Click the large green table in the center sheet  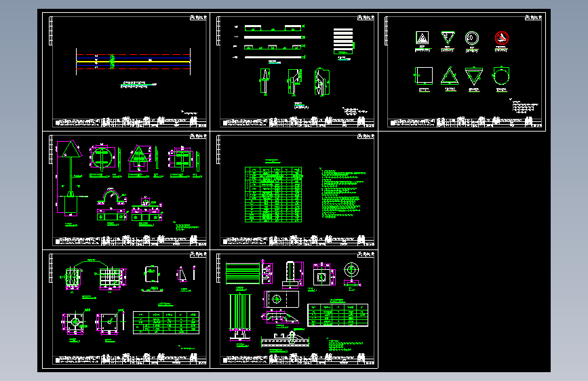pos(273,195)
